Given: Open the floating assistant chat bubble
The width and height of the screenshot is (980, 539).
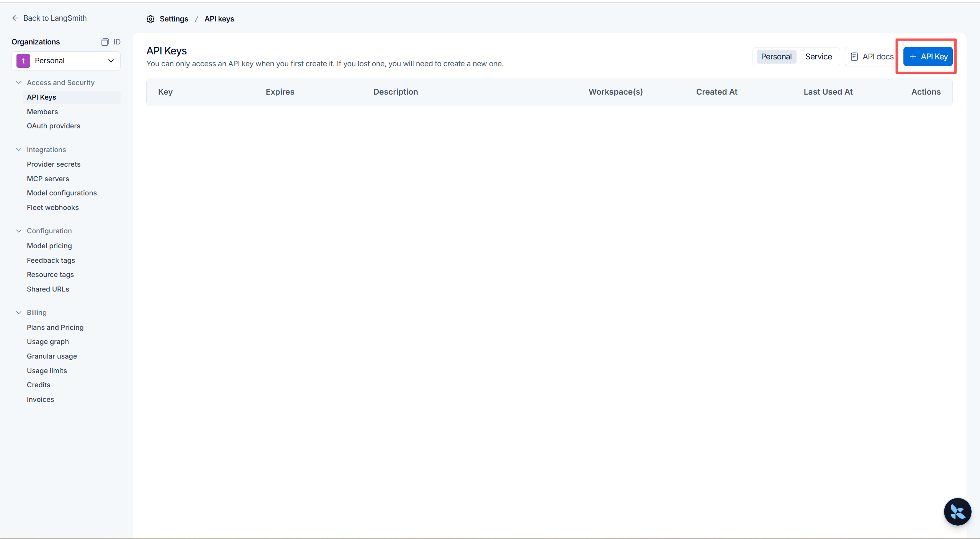Looking at the screenshot, I should 957,511.
